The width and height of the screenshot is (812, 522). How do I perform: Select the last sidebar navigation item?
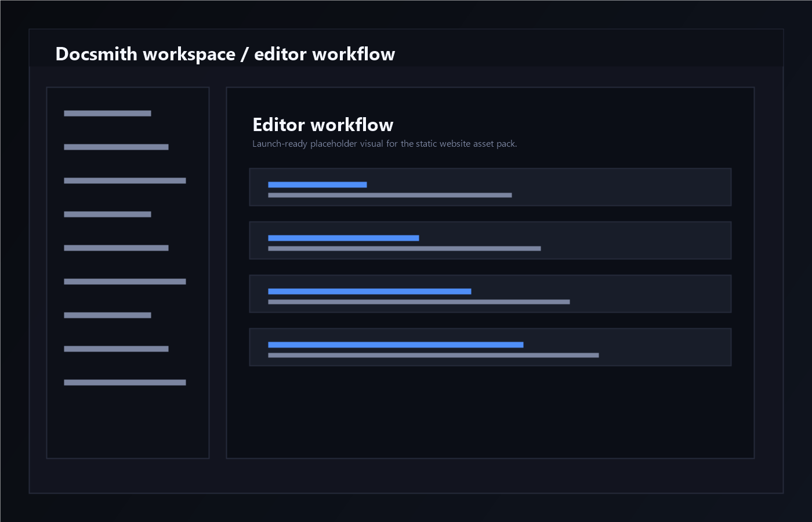(124, 382)
